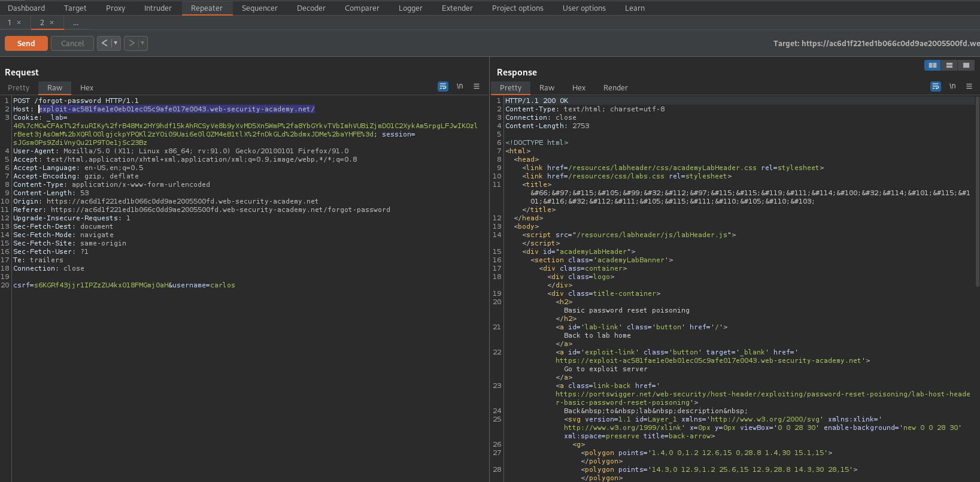Toggle word wrap in Request panel
The image size is (980, 482).
(x=443, y=86)
